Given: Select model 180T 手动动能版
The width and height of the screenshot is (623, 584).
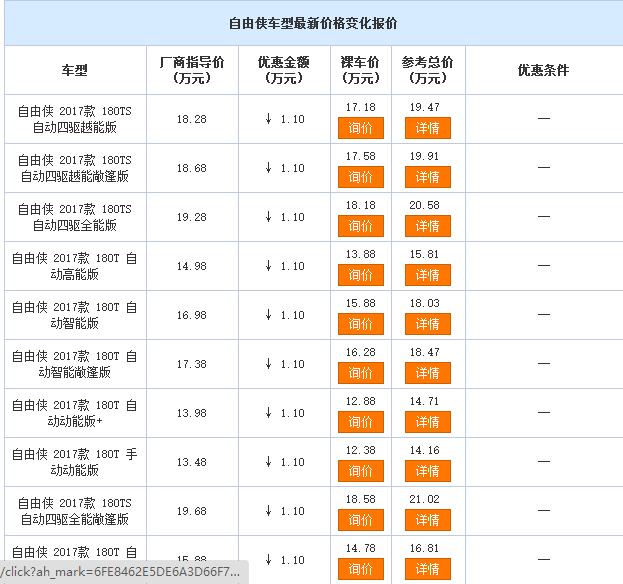Looking at the screenshot, I should pyautogui.click(x=75, y=462).
